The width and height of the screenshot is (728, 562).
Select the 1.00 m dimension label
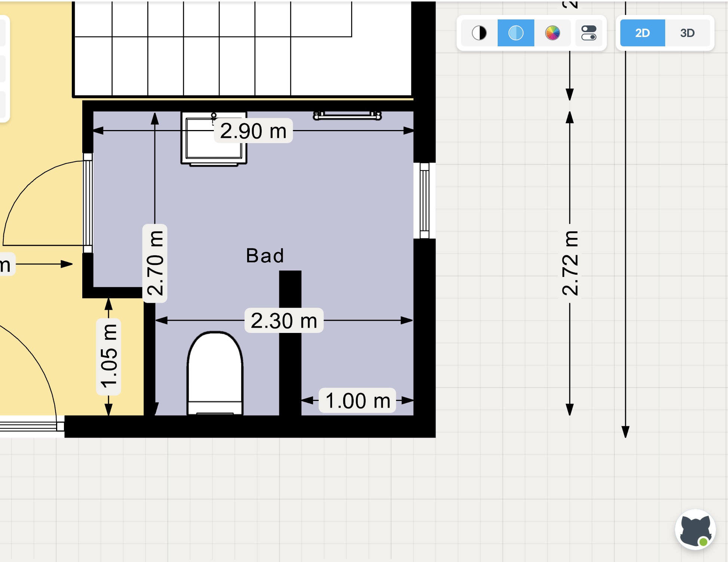pyautogui.click(x=357, y=401)
